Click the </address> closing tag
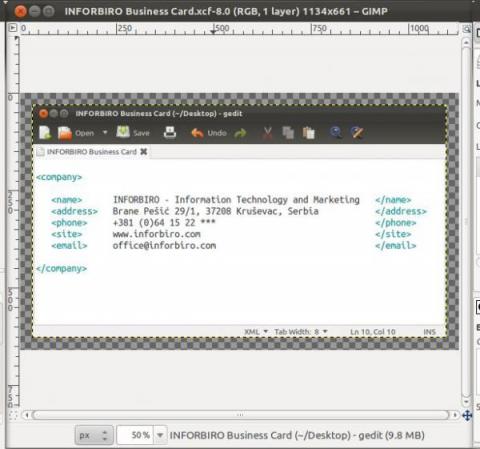The width and height of the screenshot is (480, 449). pos(401,211)
